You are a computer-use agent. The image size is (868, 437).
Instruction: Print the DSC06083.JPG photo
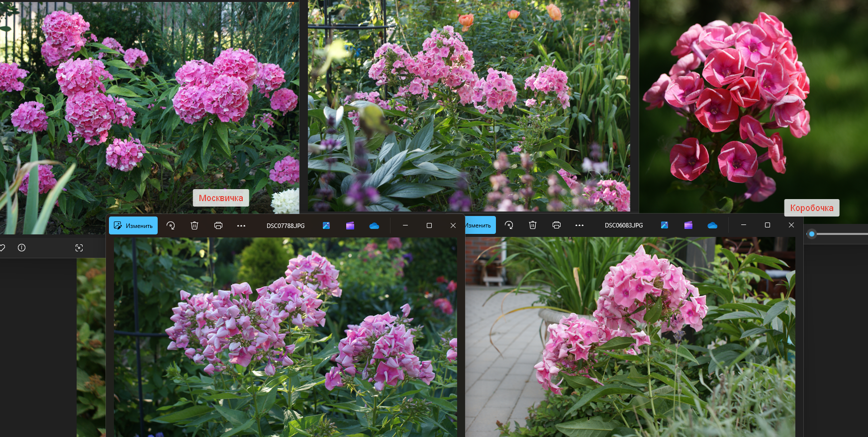pos(557,225)
